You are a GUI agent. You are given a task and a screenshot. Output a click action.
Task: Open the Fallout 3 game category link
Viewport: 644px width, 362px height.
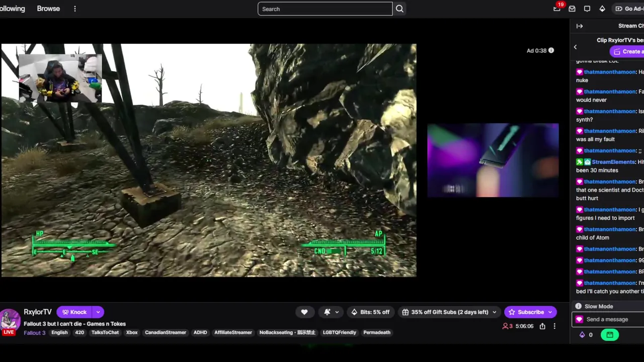[x=34, y=332]
